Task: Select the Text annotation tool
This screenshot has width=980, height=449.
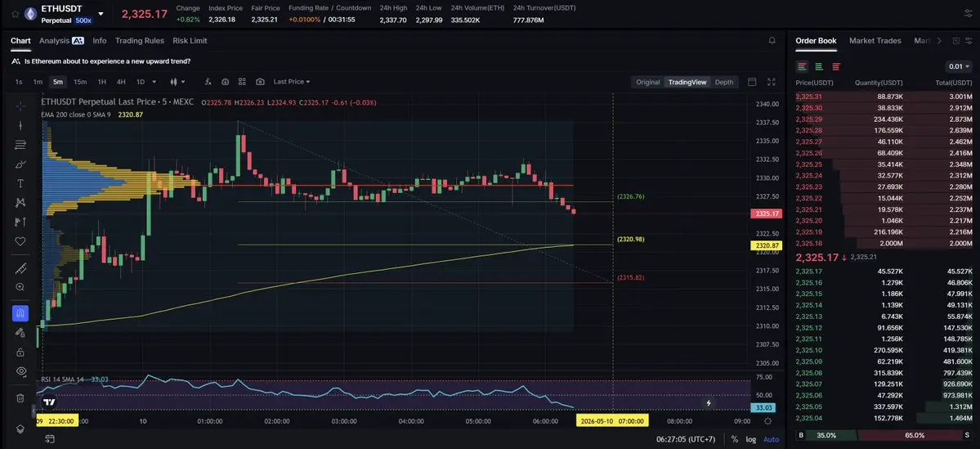Action: tap(20, 183)
